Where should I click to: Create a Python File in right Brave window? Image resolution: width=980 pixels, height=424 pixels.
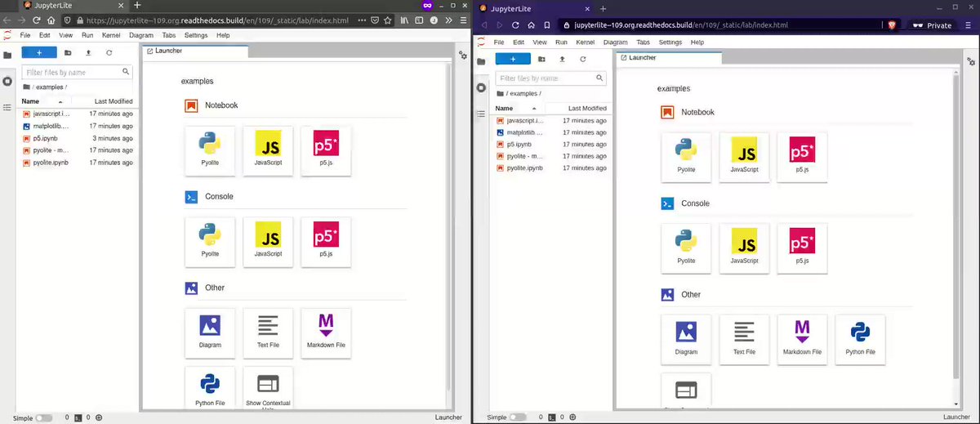click(x=860, y=340)
